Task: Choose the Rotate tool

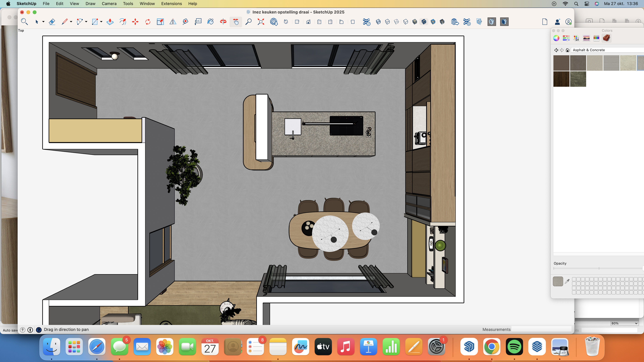Action: point(148,22)
